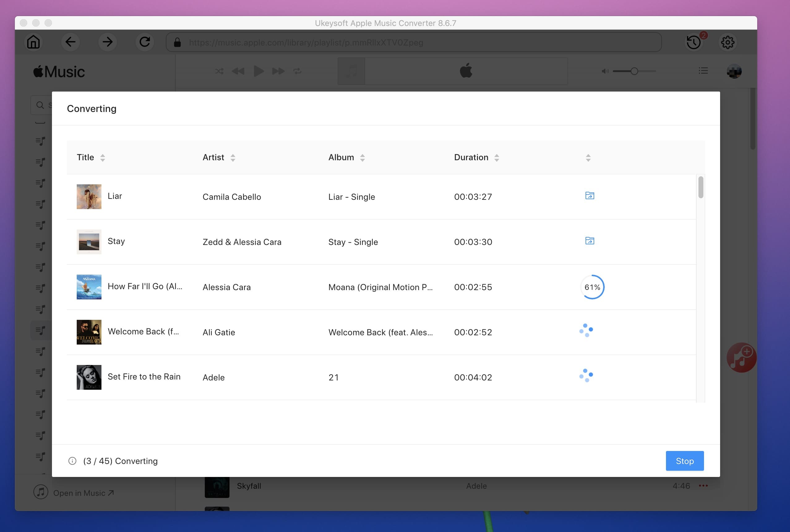790x532 pixels.
Task: Click the queue/playlist icon in toolbar
Action: point(703,71)
